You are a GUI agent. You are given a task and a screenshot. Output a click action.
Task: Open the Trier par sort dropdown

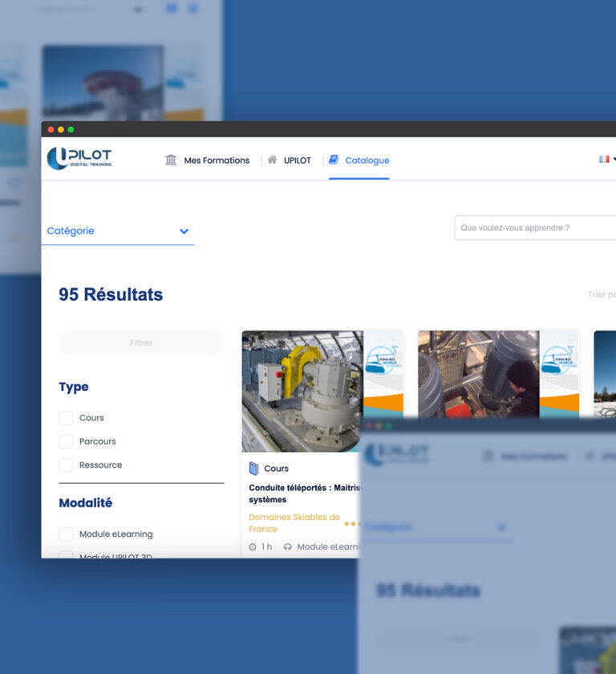602,294
